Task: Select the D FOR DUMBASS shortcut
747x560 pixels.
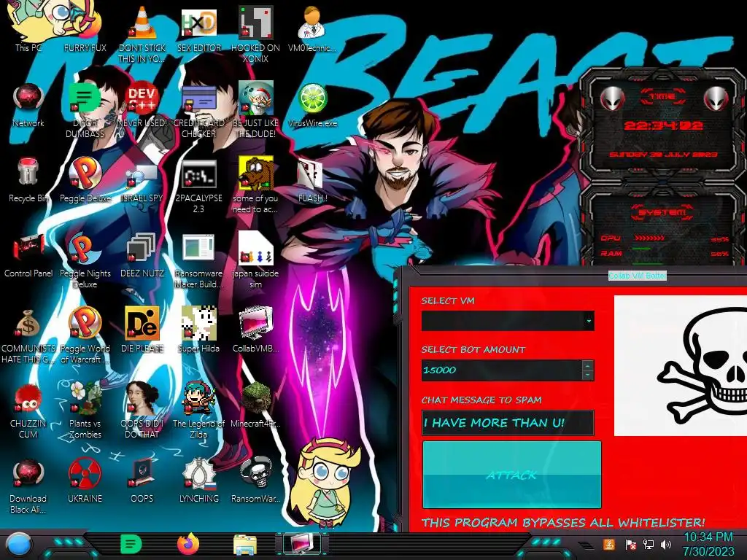Action: [x=85, y=111]
